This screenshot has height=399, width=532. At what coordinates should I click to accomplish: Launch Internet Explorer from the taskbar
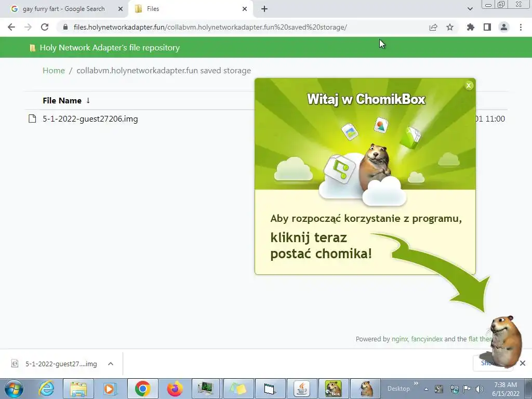pos(47,389)
